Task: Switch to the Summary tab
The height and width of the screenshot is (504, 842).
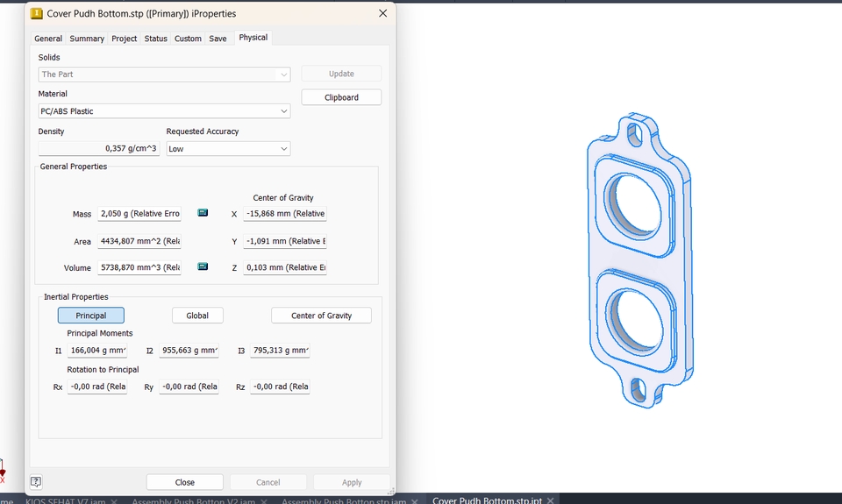Action: click(87, 39)
